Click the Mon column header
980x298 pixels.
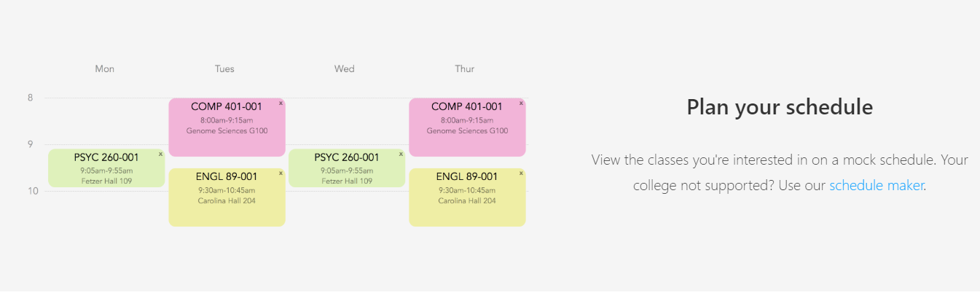(105, 69)
